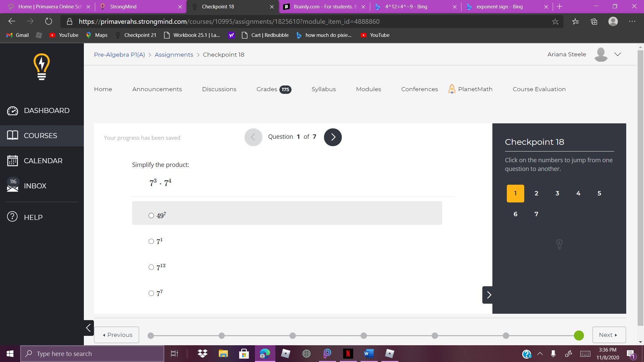Select the 49 to the 7th answer

(x=151, y=216)
